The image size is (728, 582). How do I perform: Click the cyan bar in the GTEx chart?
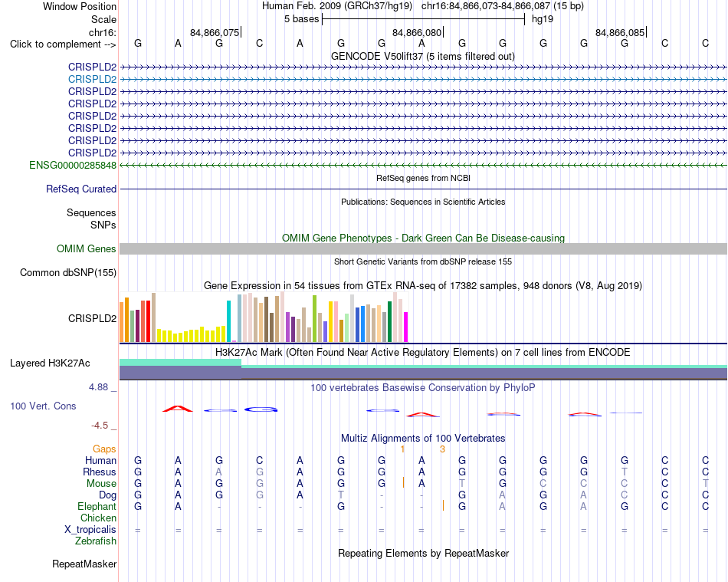click(228, 321)
